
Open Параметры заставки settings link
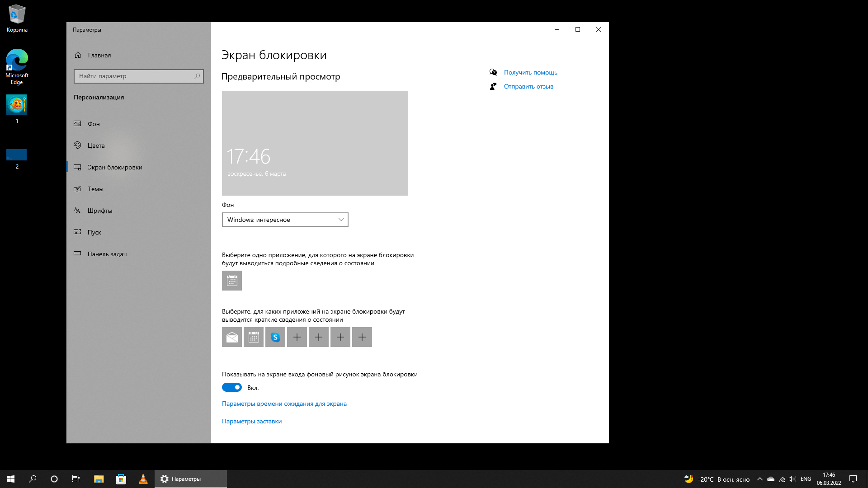pos(251,421)
